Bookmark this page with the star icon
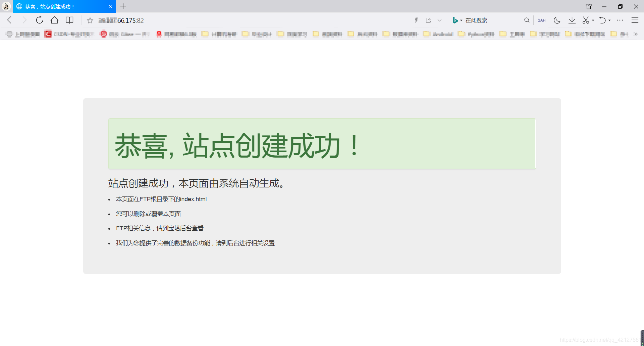 tap(90, 20)
